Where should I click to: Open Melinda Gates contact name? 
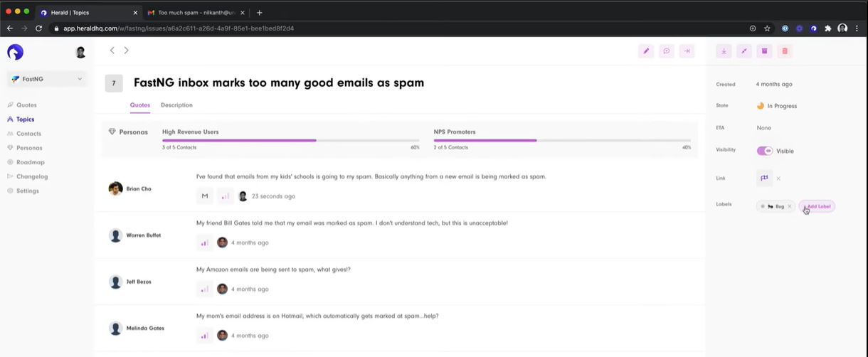point(145,328)
